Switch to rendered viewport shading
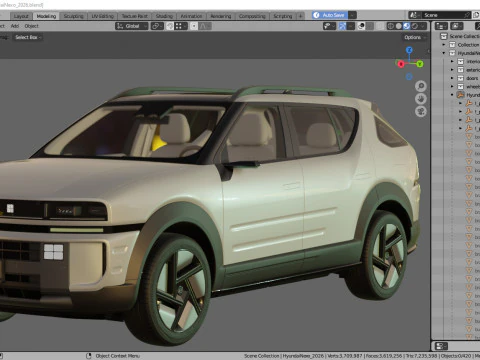 pos(414,26)
